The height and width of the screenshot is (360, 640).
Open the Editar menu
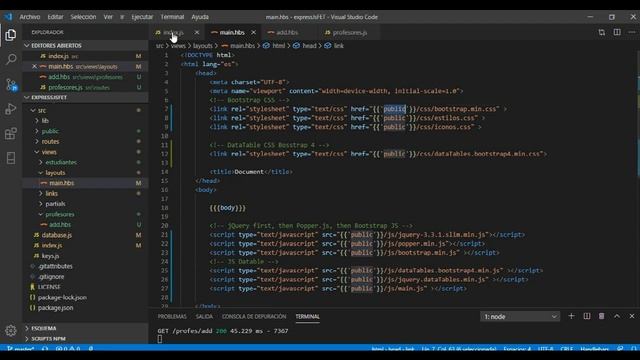tap(56, 17)
